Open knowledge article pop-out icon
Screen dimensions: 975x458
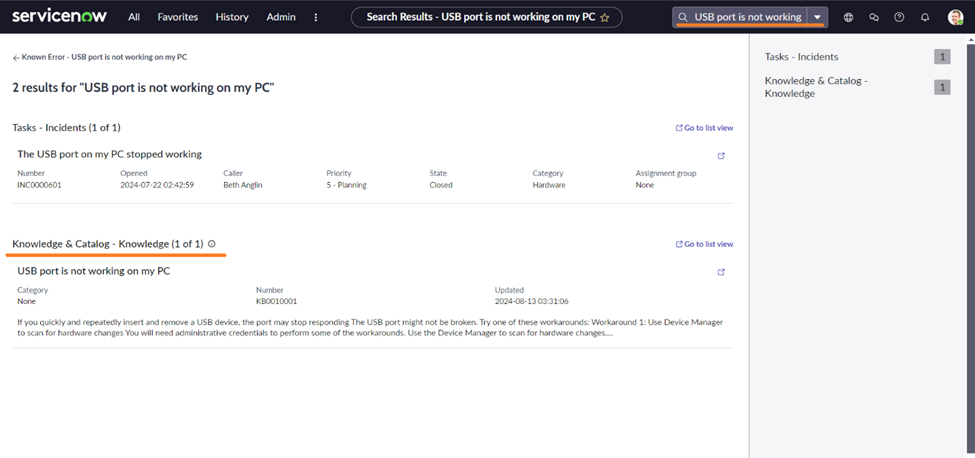(x=721, y=271)
